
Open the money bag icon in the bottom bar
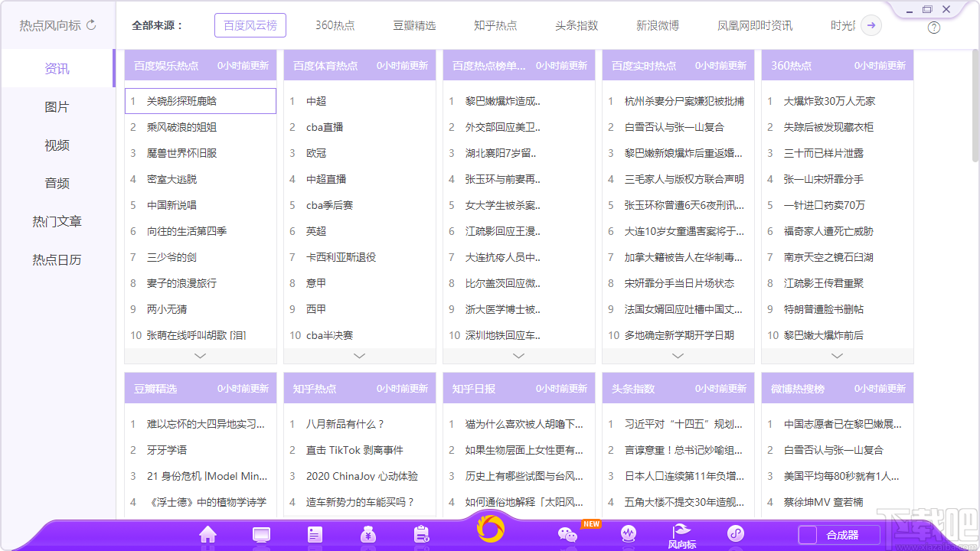click(368, 534)
